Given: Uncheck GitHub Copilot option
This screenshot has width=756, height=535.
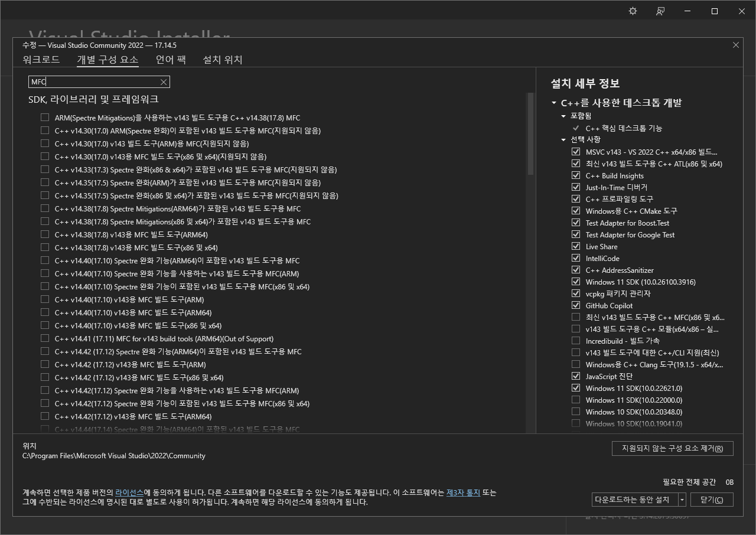Looking at the screenshot, I should (576, 305).
